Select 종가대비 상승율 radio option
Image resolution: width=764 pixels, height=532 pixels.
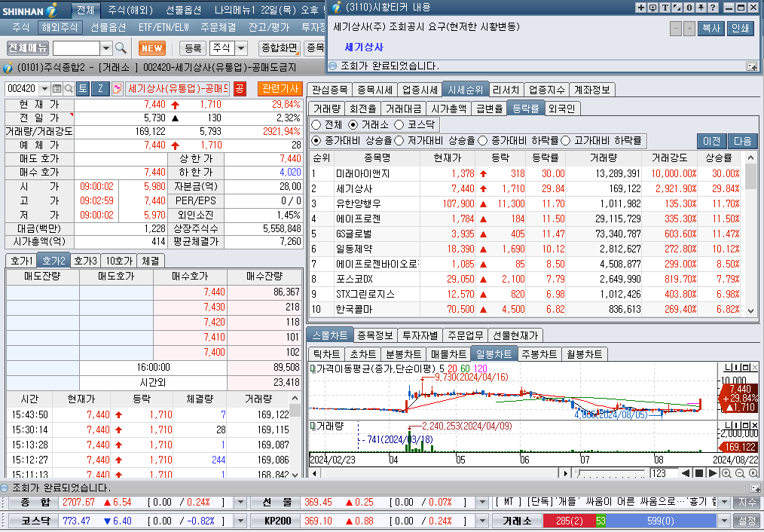click(316, 141)
